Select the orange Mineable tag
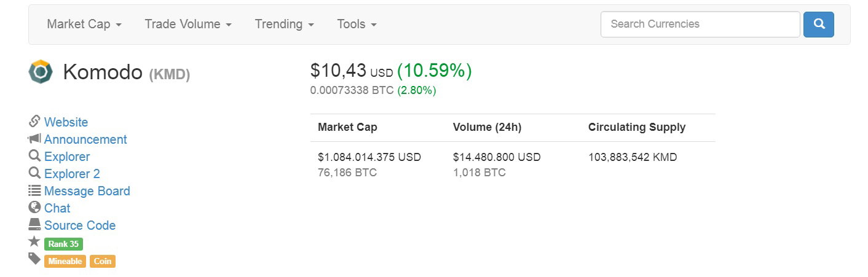Screen dimensions: 868x277 coord(65,261)
